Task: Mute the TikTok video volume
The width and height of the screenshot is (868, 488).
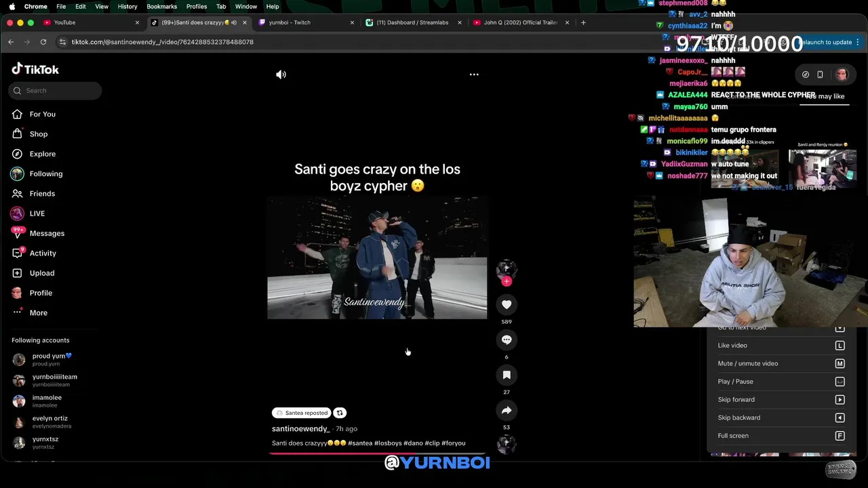Action: [281, 75]
